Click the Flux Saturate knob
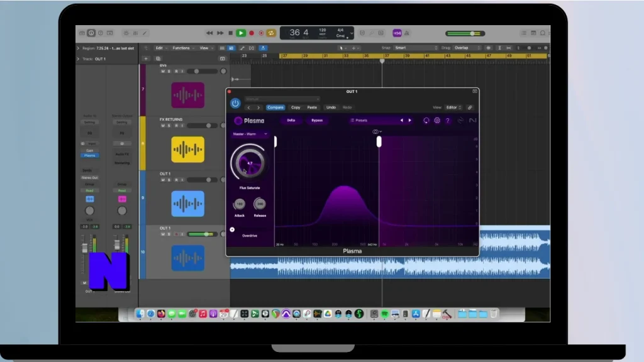644x362 pixels. [x=249, y=163]
